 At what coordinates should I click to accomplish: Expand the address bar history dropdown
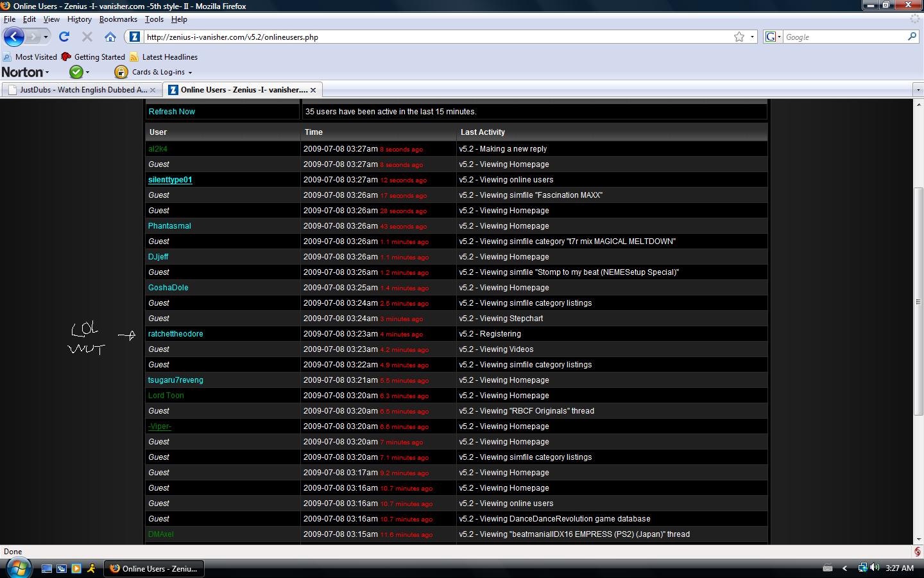tap(752, 37)
